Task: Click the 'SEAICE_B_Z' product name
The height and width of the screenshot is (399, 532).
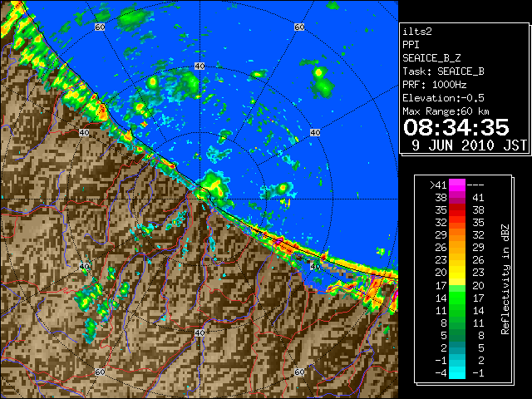Action: pos(431,58)
